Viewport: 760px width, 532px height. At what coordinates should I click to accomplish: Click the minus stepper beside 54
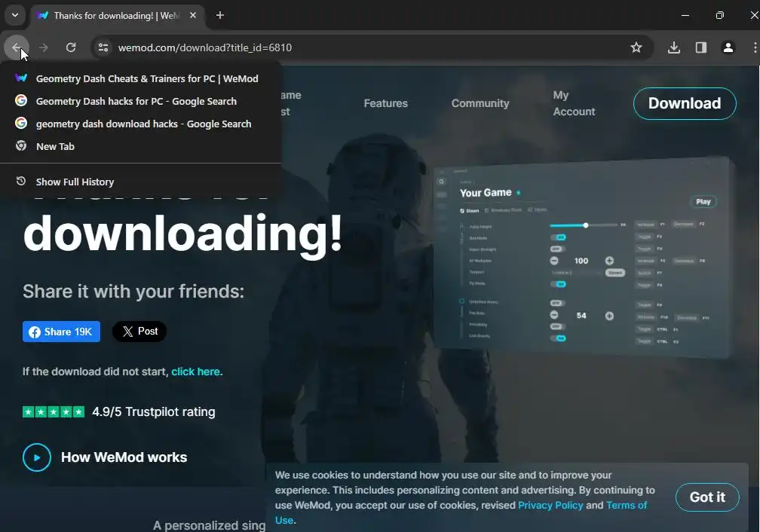pos(554,315)
